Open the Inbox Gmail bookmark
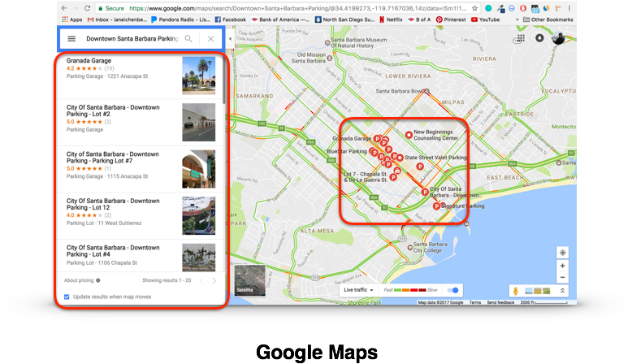This screenshot has height=364, width=632. click(117, 19)
